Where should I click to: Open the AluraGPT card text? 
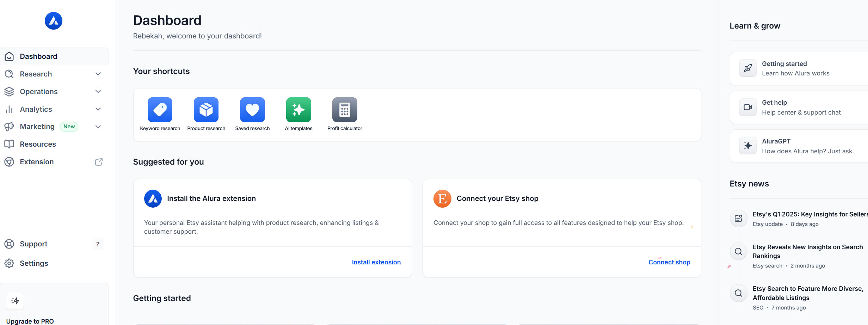pyautogui.click(x=808, y=146)
